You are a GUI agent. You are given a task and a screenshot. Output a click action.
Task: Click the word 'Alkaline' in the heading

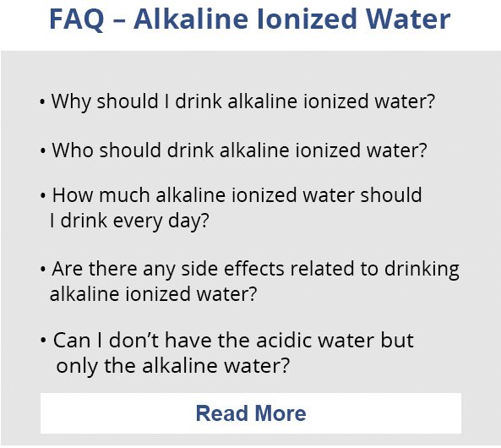point(191,19)
